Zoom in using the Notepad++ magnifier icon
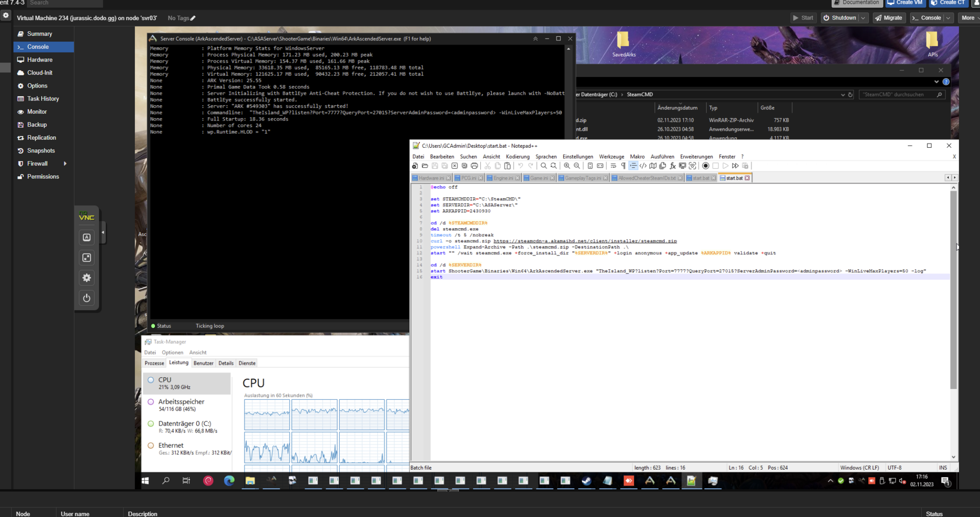This screenshot has height=517, width=980. (567, 165)
